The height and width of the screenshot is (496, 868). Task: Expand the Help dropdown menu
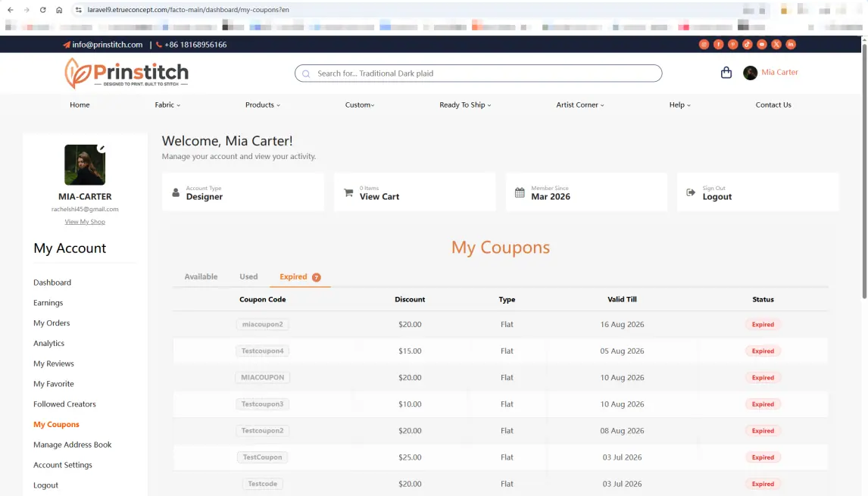tap(680, 105)
